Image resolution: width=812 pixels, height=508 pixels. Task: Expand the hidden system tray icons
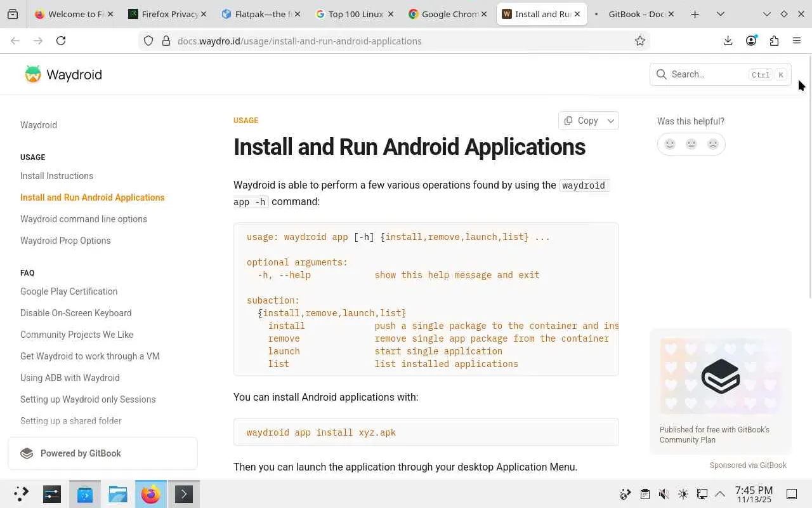tap(720, 494)
